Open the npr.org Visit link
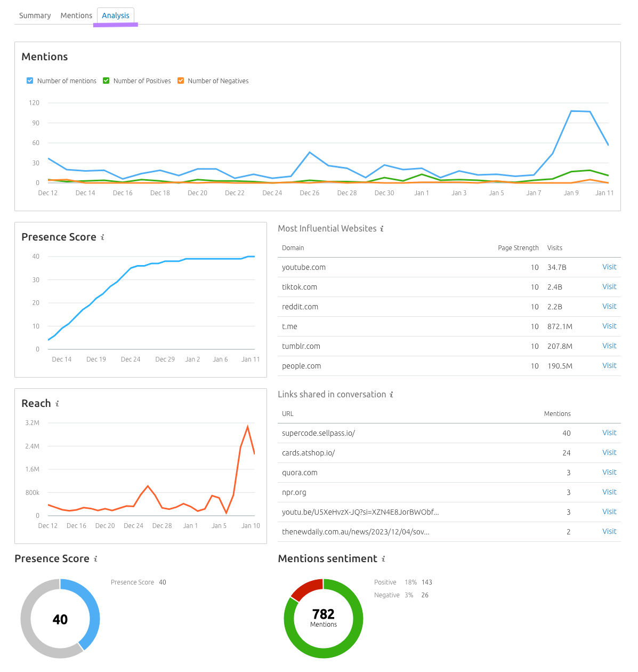Viewport: 638px width, 672px height. pos(609,492)
